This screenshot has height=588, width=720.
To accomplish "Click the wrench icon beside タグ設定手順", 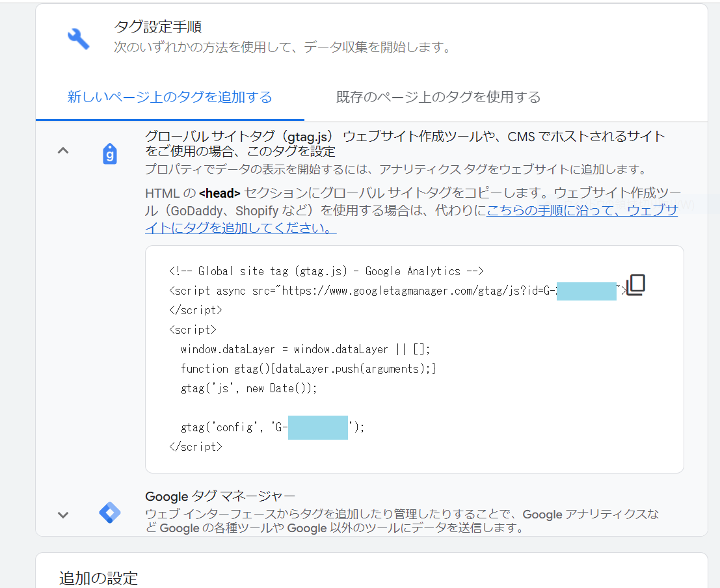I will tap(79, 38).
